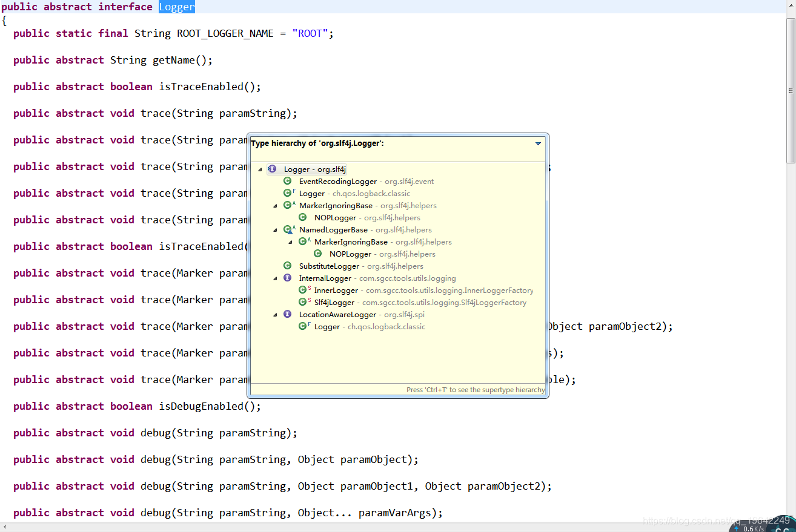
Task: Click the static class icon beside Slf4jLogger
Action: pyautogui.click(x=303, y=302)
